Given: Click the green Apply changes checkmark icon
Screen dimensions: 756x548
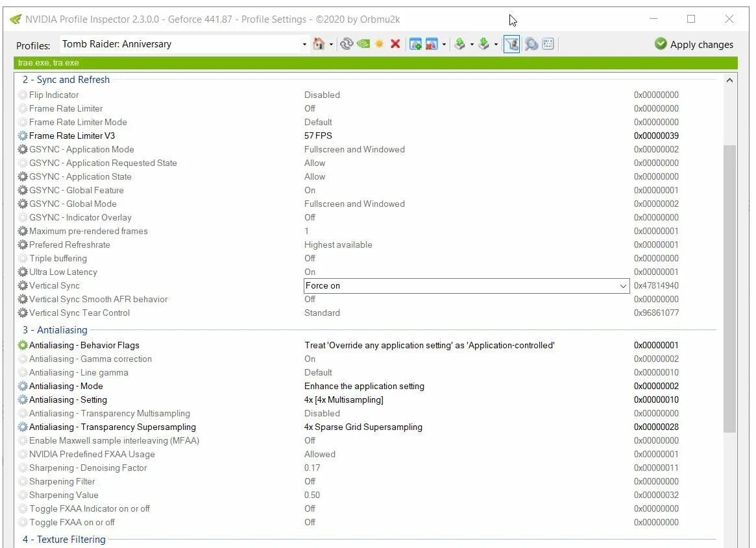Looking at the screenshot, I should click(661, 44).
